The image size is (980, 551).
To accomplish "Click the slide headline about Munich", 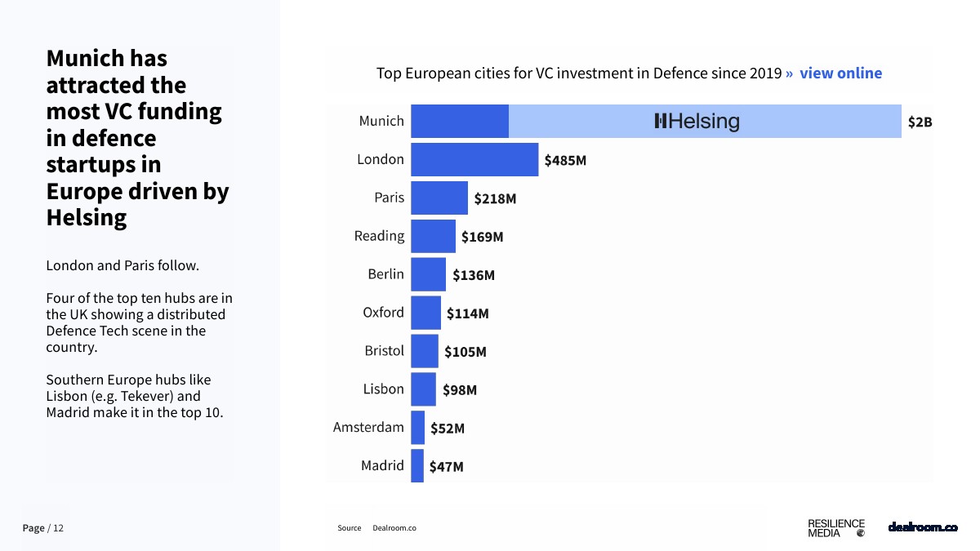I will (x=137, y=138).
